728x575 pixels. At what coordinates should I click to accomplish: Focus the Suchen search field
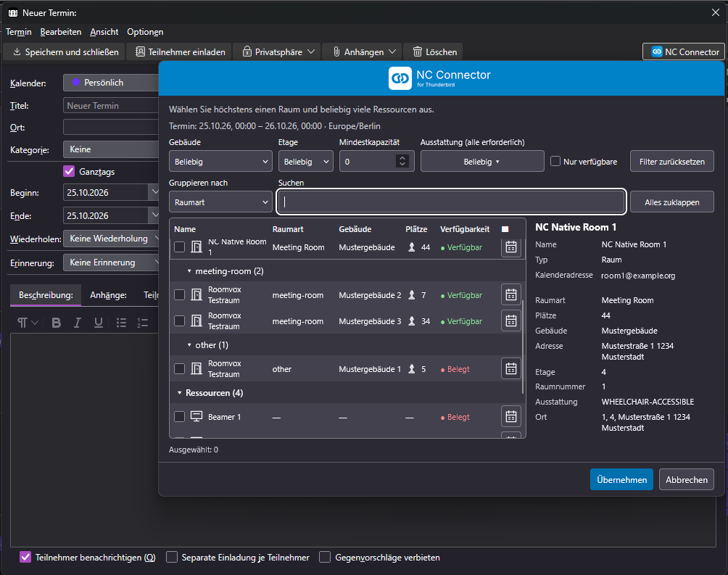click(451, 202)
